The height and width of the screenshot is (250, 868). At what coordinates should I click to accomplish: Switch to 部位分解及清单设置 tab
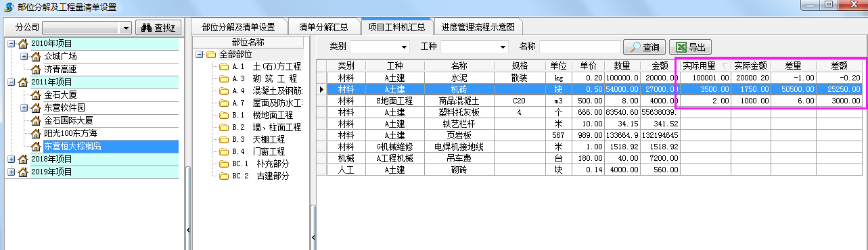(238, 28)
